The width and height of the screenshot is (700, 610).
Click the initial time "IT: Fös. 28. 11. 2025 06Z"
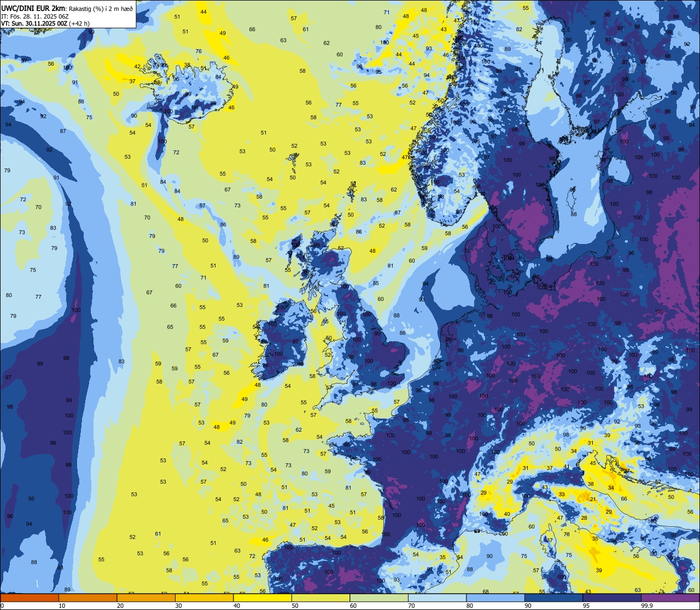pos(35,16)
